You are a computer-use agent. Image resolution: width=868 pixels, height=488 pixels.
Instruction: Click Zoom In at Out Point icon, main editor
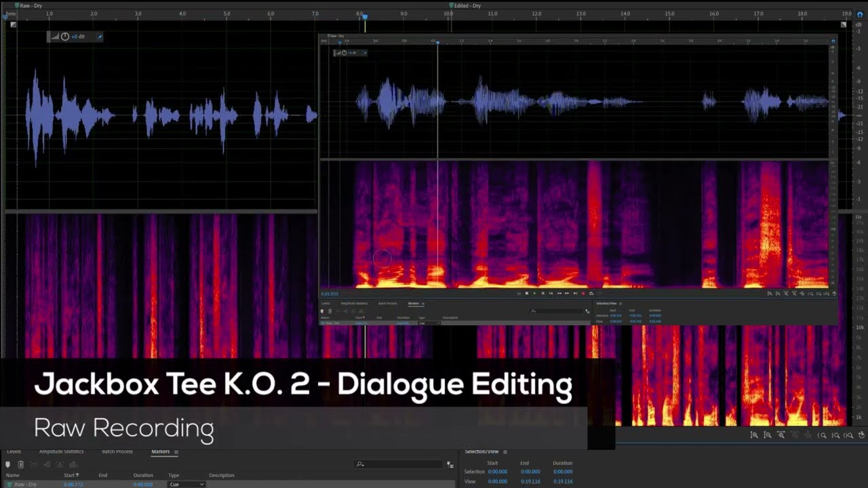(835, 435)
